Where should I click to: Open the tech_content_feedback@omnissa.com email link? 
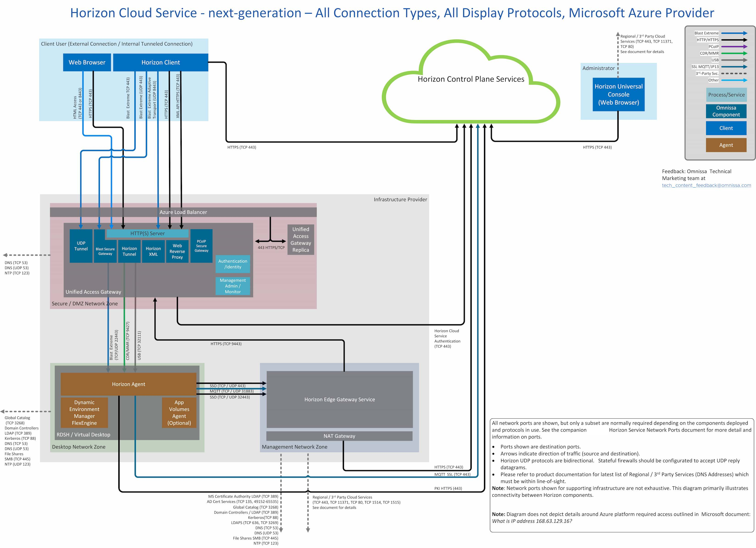[x=706, y=185]
